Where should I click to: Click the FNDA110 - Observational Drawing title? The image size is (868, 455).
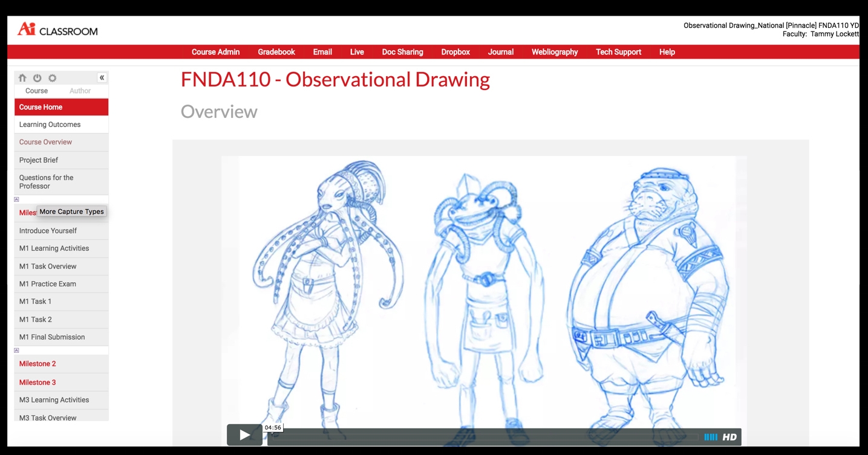335,80
